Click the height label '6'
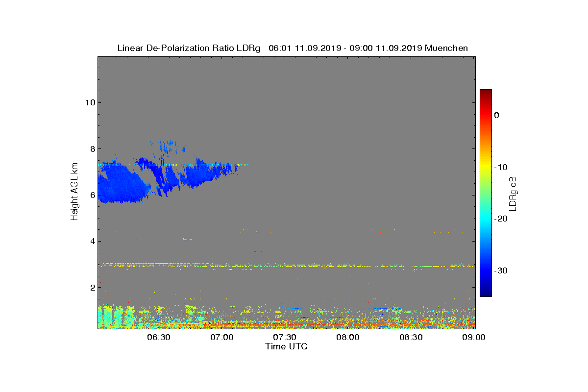The height and width of the screenshot is (392, 588). tap(92, 195)
